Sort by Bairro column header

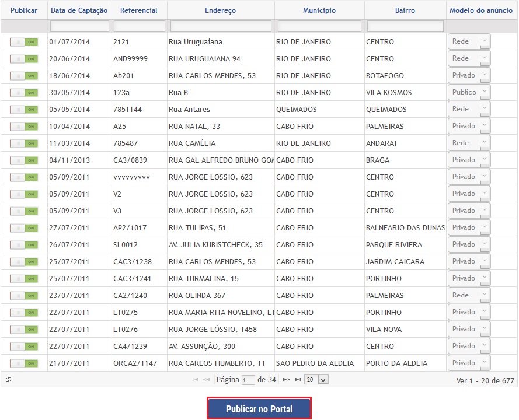coord(406,10)
